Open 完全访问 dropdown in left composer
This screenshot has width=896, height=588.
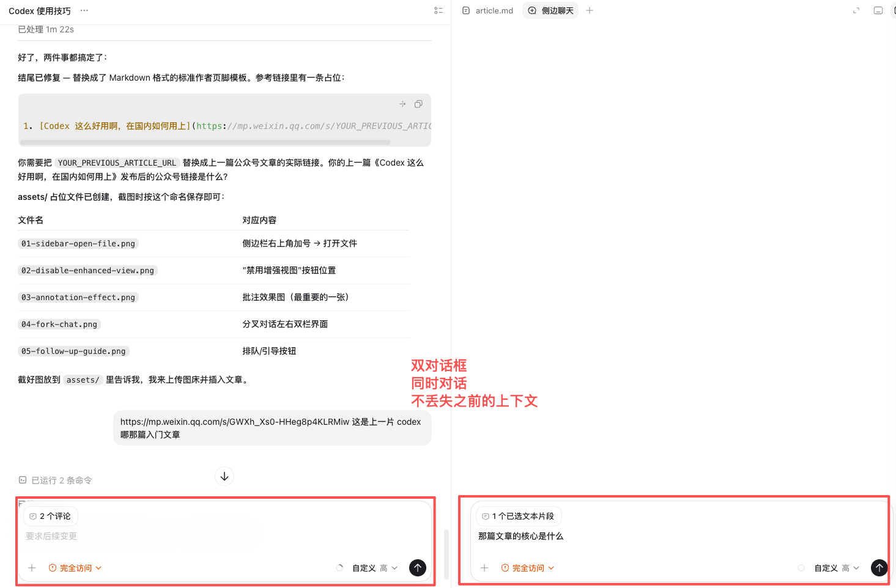pos(75,568)
